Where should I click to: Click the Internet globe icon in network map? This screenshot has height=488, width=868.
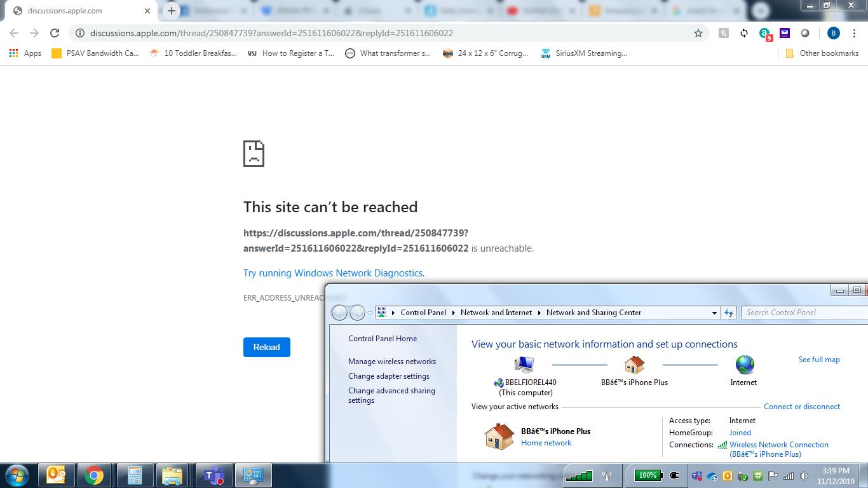click(745, 365)
